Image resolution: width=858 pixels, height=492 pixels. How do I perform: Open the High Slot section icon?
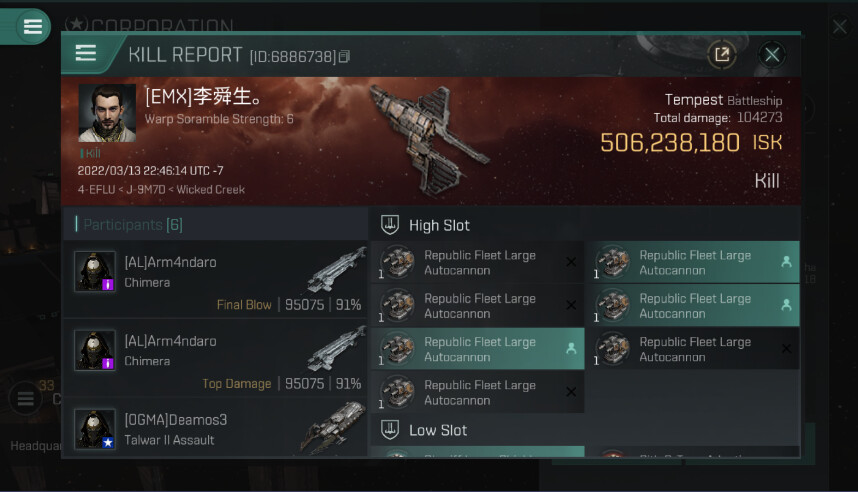click(x=390, y=225)
